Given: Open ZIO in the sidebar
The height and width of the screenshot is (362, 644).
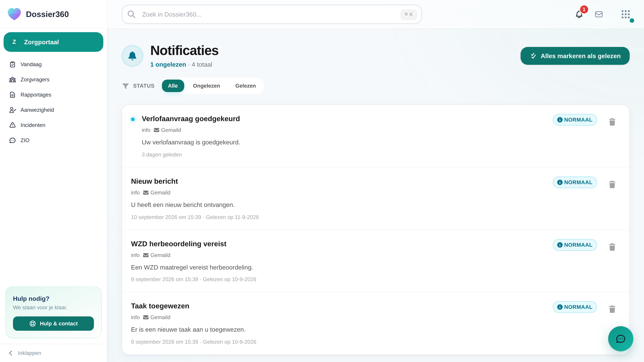Looking at the screenshot, I should (x=53, y=140).
